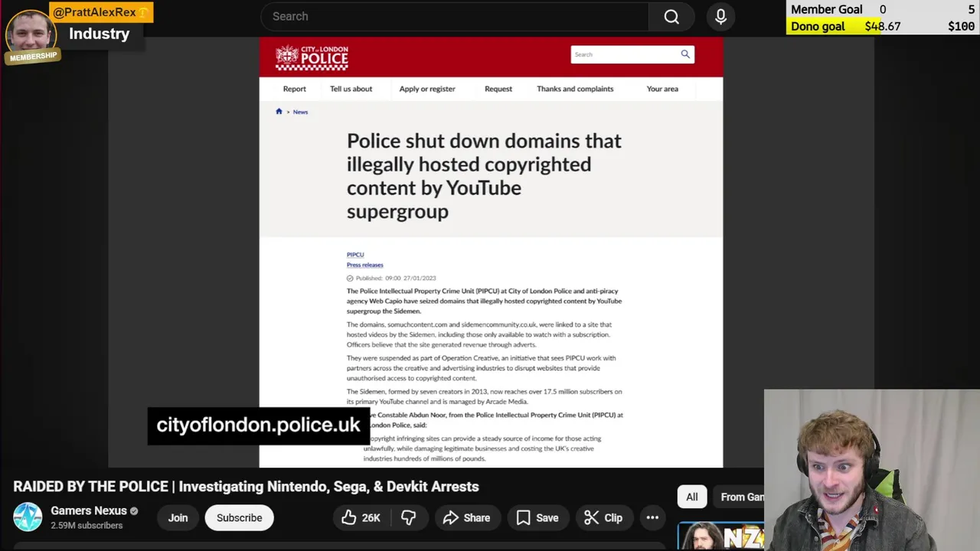Subscribe to Gamers Nexus channel
Viewport: 980px width, 551px height.
(x=239, y=518)
